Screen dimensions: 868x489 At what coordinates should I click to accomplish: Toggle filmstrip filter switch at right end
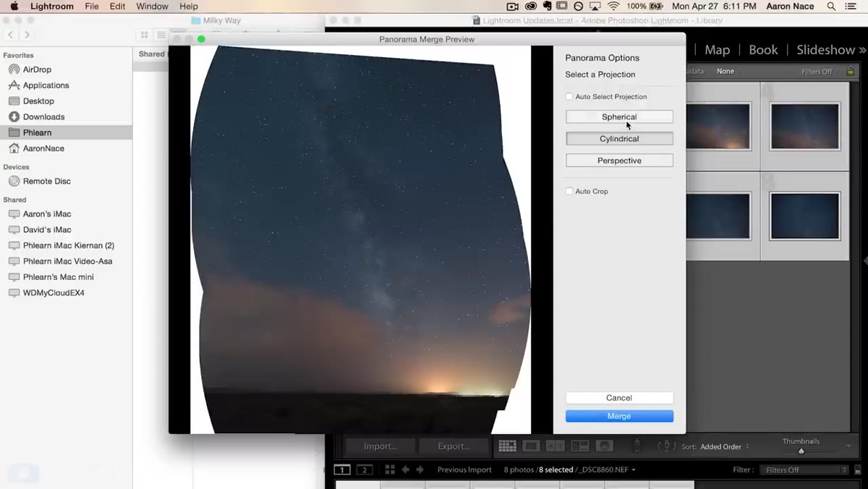tap(857, 470)
